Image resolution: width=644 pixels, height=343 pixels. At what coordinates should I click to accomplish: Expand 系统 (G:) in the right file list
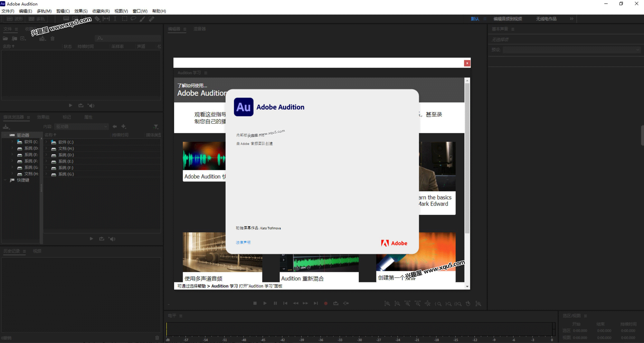tap(46, 174)
